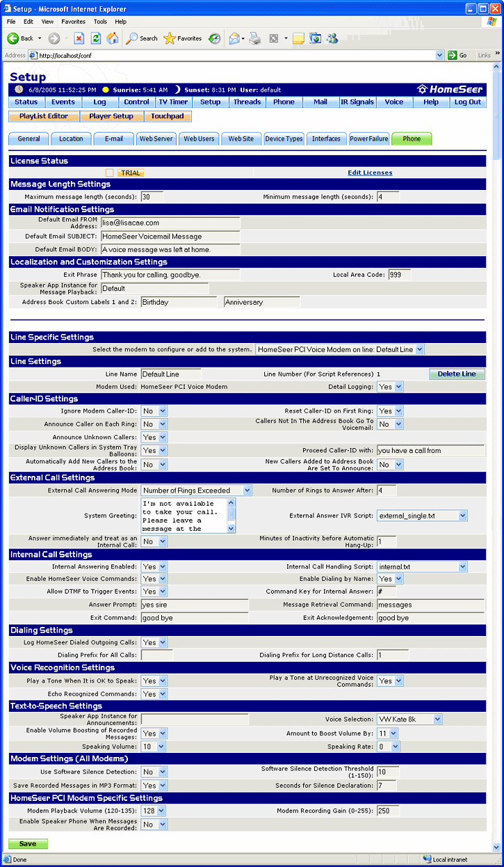Open External Call Answering Mode dropdown
Image resolution: width=504 pixels, height=867 pixels.
(196, 491)
